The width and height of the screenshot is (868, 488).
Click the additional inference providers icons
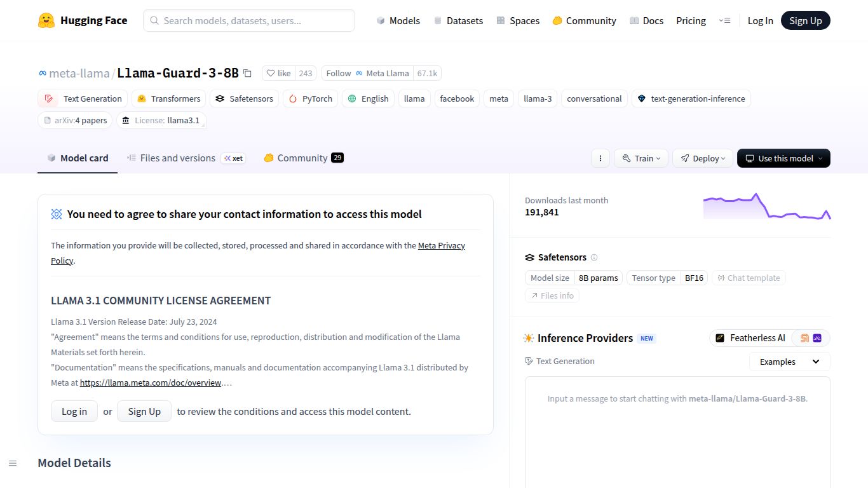click(811, 338)
